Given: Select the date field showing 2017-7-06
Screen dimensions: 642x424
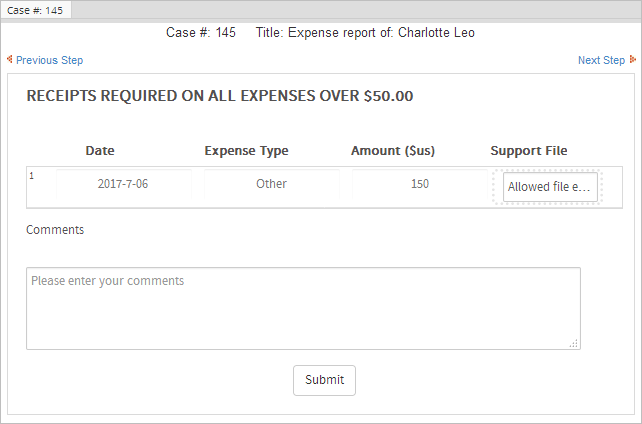Looking at the screenshot, I should click(123, 184).
